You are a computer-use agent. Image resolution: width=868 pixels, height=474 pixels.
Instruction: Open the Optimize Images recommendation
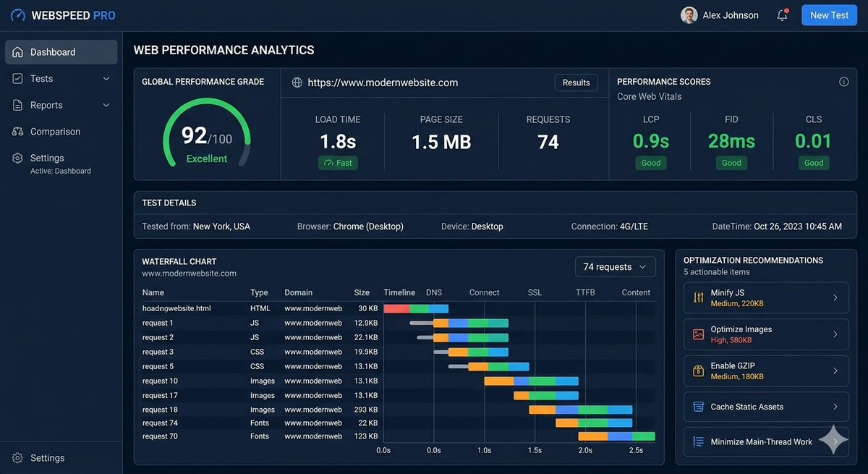tap(766, 334)
